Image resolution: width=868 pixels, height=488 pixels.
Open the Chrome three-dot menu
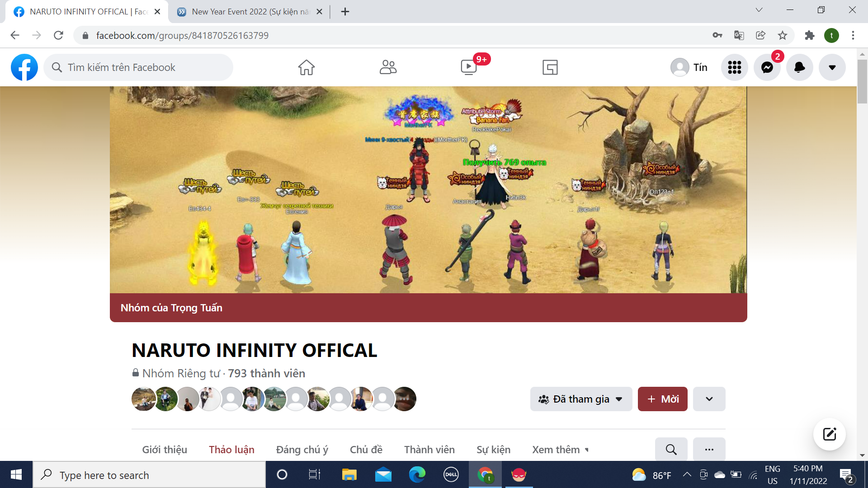[x=853, y=35]
